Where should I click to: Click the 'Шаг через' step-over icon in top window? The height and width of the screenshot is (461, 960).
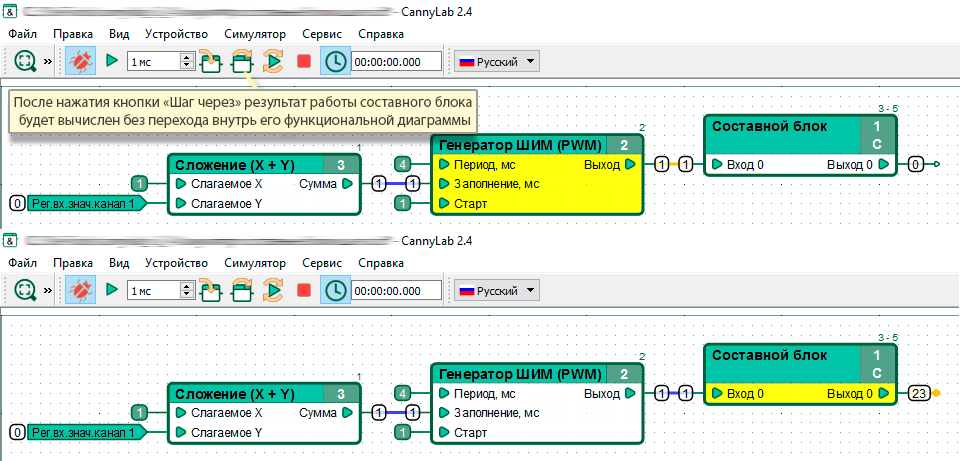point(242,61)
